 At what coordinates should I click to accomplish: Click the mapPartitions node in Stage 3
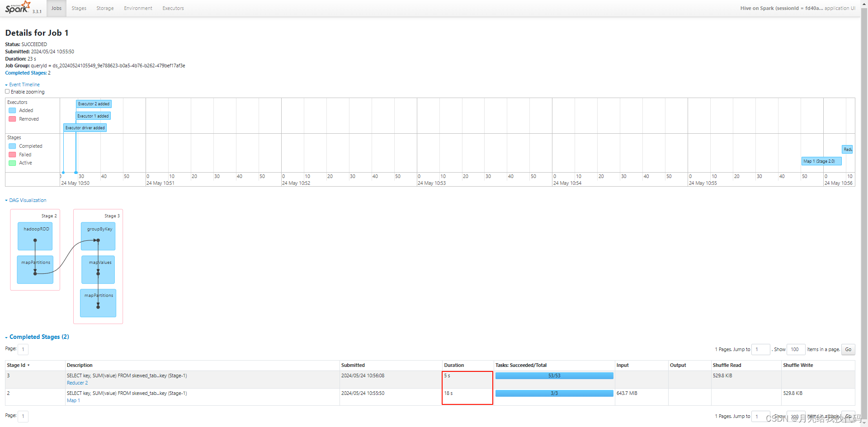[x=98, y=303]
